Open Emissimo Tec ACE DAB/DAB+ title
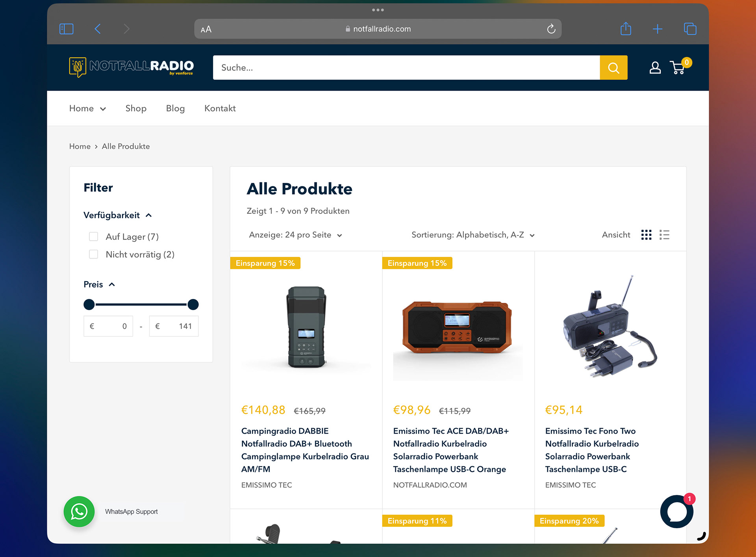The width and height of the screenshot is (756, 557). pyautogui.click(x=451, y=450)
